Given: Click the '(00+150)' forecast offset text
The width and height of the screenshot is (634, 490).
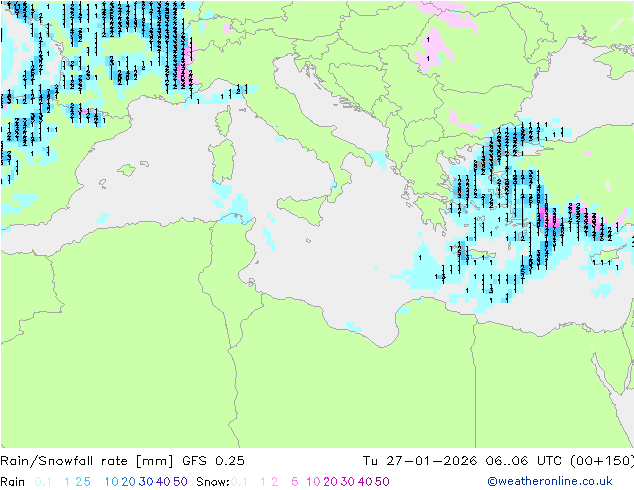Looking at the screenshot, I should pos(602,460).
